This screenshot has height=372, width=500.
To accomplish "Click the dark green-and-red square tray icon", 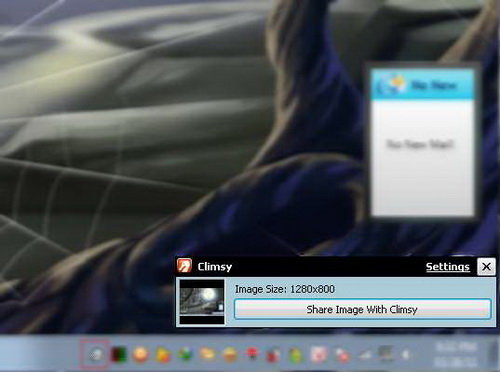I will [x=119, y=355].
